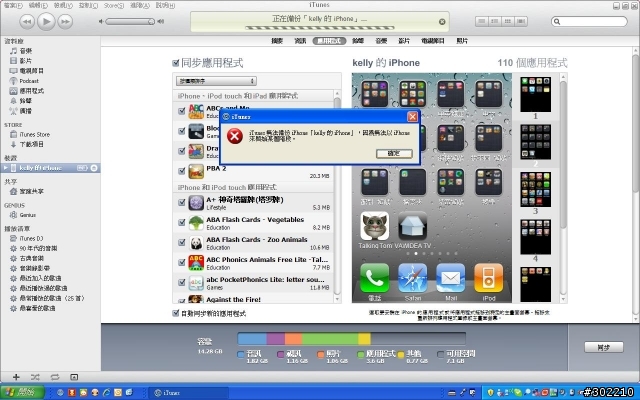Uncheck ABC Phonics Animals Free Lite
The image size is (640, 400).
click(x=182, y=262)
